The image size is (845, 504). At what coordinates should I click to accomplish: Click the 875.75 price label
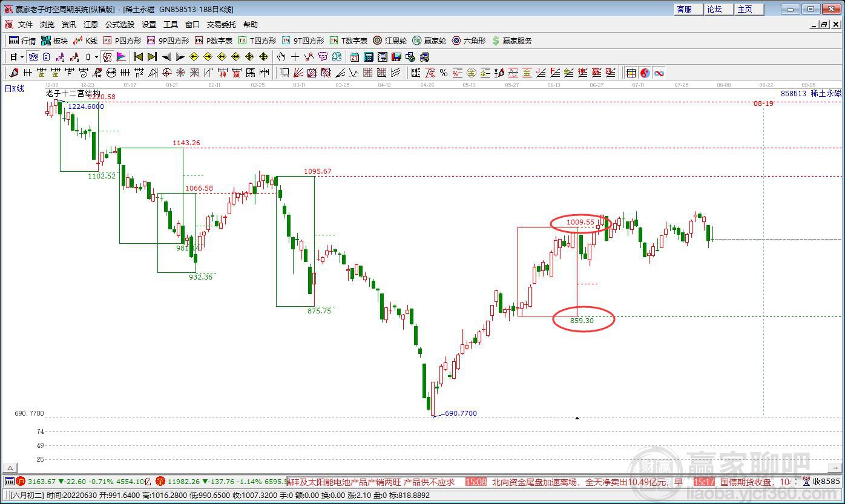tap(320, 311)
